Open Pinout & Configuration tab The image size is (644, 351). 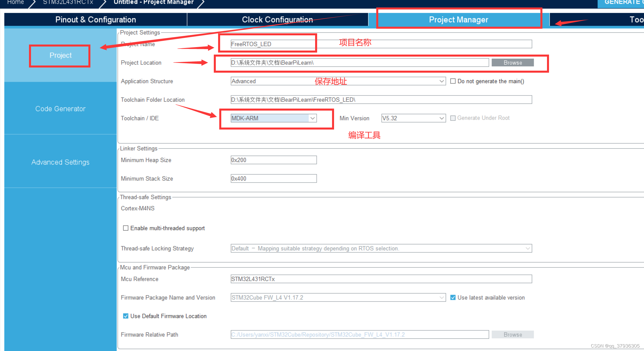[x=96, y=20]
